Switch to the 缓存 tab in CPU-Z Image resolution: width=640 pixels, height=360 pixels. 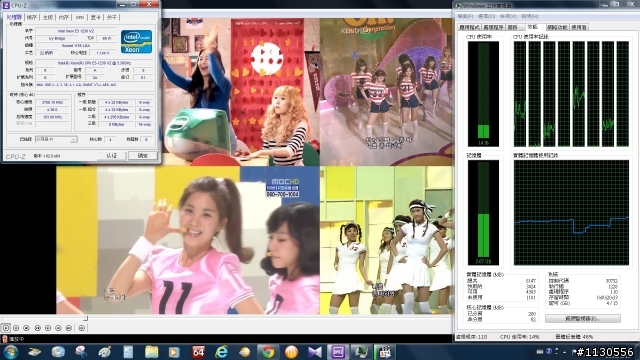point(31,17)
